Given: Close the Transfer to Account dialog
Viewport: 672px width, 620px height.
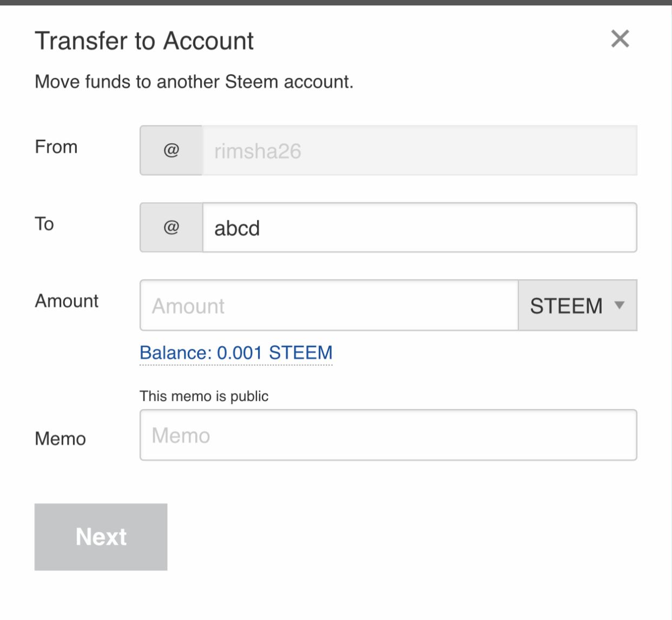Looking at the screenshot, I should [x=620, y=39].
